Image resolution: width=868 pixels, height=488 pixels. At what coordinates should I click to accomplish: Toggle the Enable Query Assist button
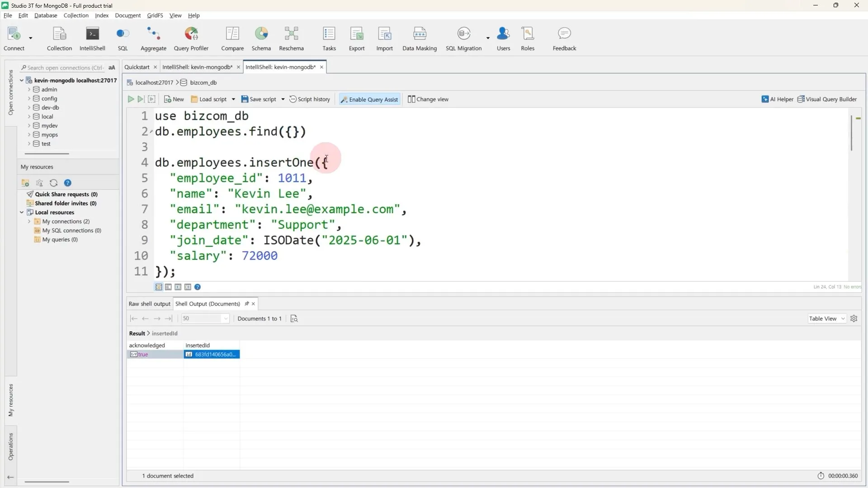point(370,99)
